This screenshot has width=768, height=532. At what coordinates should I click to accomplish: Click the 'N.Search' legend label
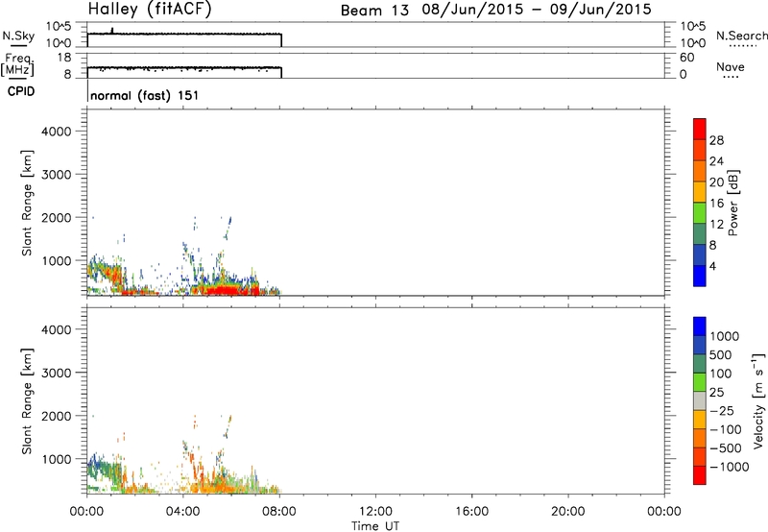click(742, 36)
